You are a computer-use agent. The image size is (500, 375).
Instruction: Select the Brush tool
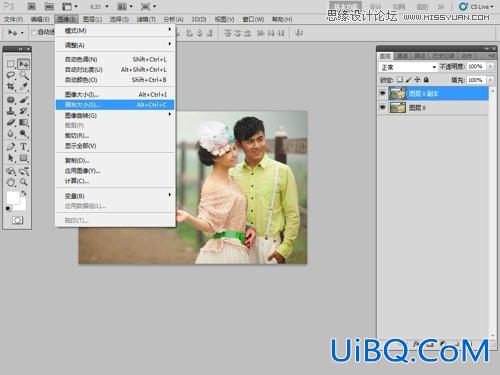(23, 100)
